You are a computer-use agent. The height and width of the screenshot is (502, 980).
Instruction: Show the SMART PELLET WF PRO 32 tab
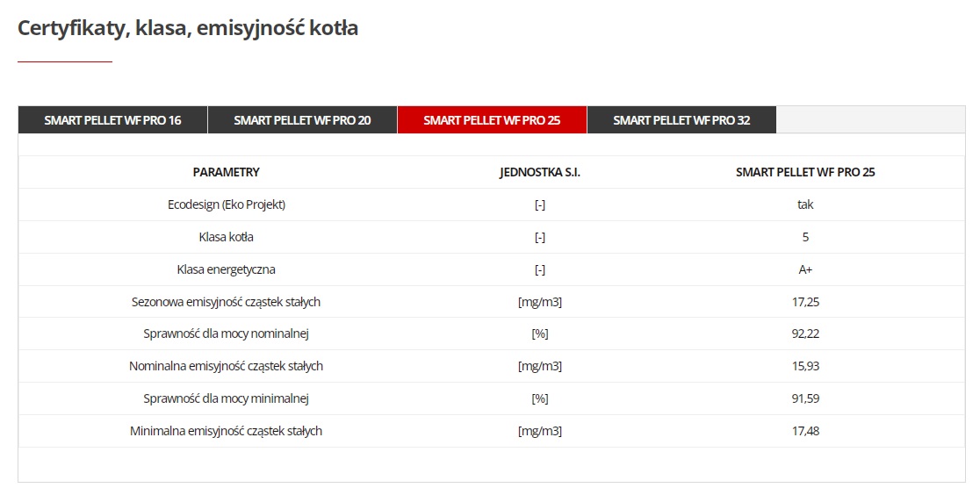681,120
